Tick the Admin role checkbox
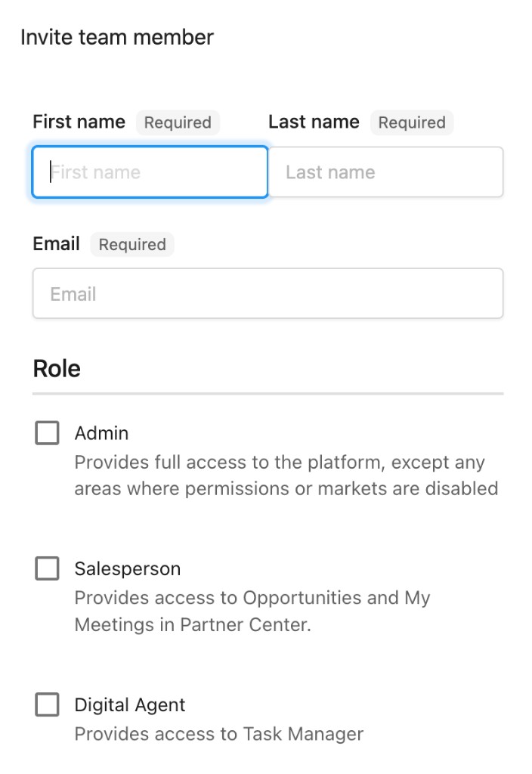This screenshot has width=532, height=774. (x=47, y=433)
